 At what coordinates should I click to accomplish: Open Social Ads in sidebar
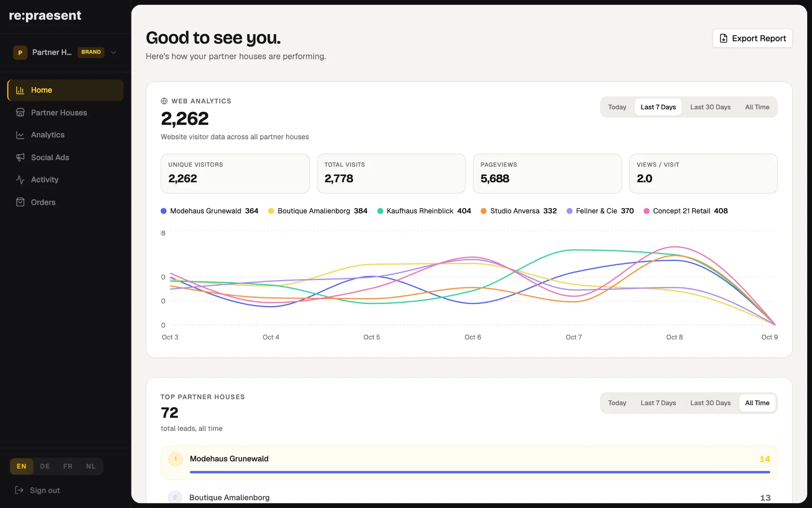pyautogui.click(x=65, y=157)
